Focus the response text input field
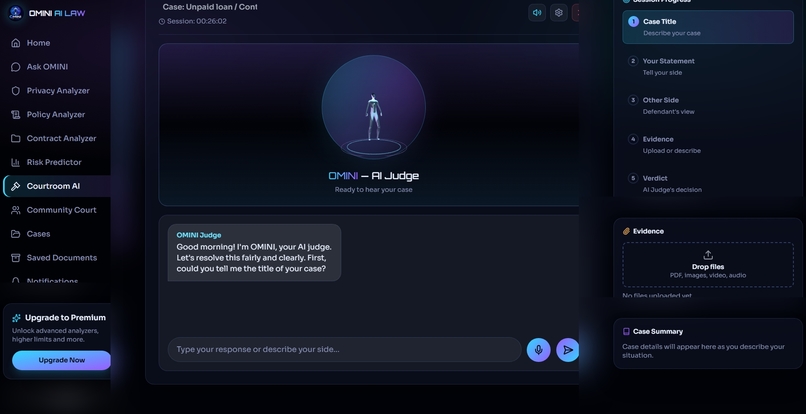 pos(344,350)
